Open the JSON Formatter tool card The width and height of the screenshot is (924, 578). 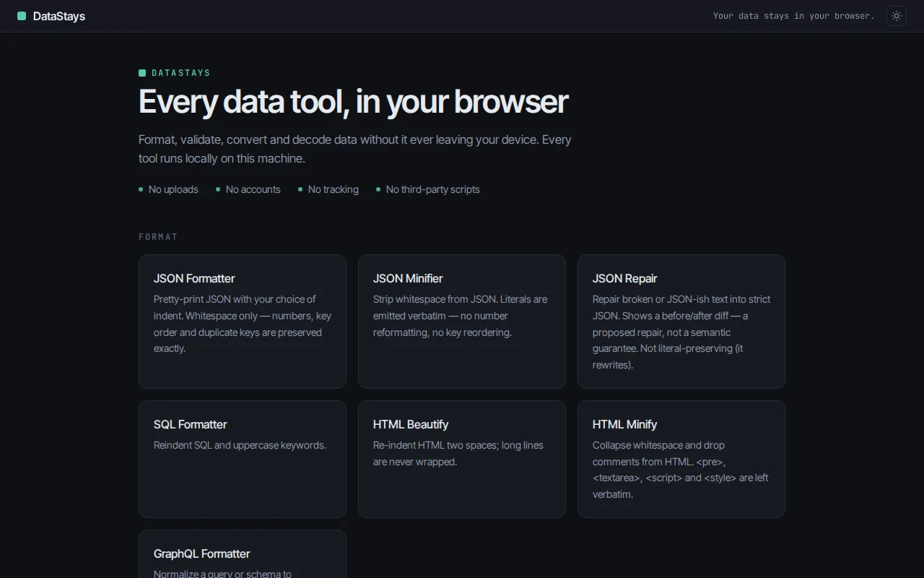243,322
